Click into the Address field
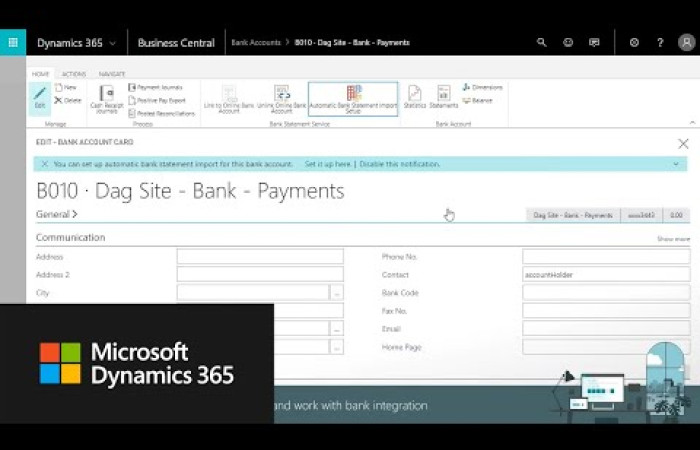700x450 pixels. tap(260, 257)
